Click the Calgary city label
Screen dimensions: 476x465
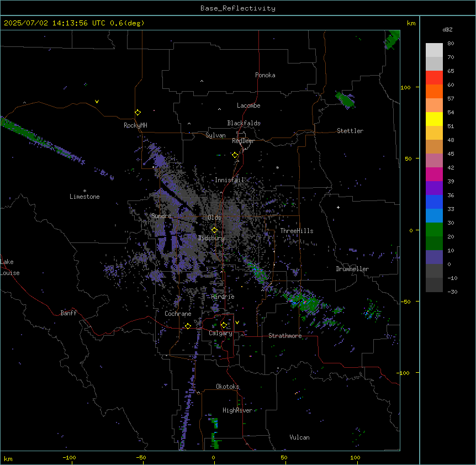[x=220, y=333]
